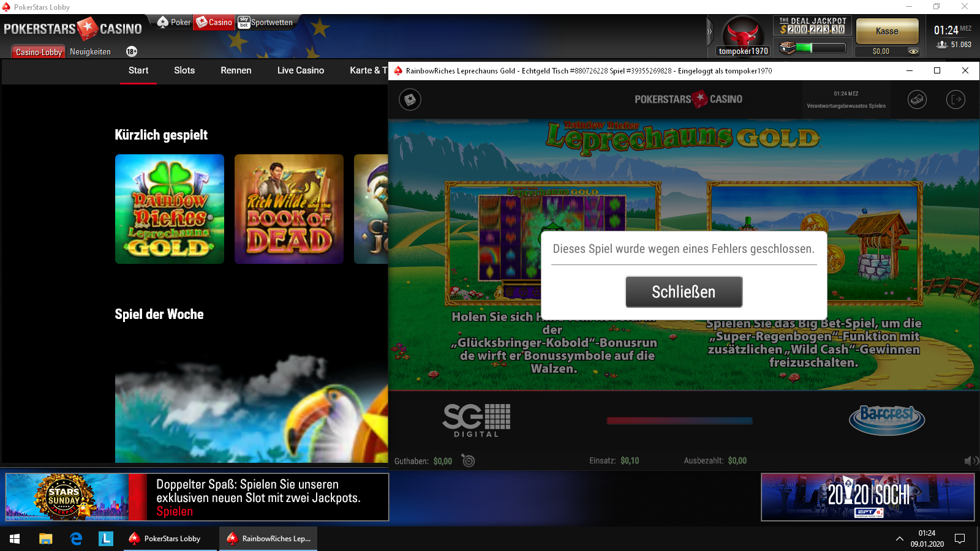980x551 pixels.
Task: Click the target icon beside Guthaben
Action: pos(468,460)
